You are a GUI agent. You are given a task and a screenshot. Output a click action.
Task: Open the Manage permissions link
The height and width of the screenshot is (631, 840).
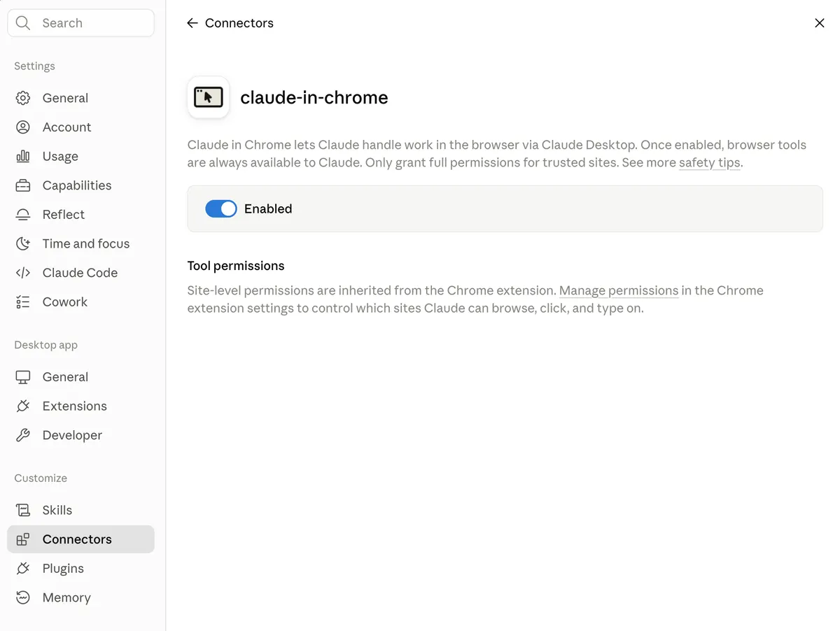(x=619, y=290)
